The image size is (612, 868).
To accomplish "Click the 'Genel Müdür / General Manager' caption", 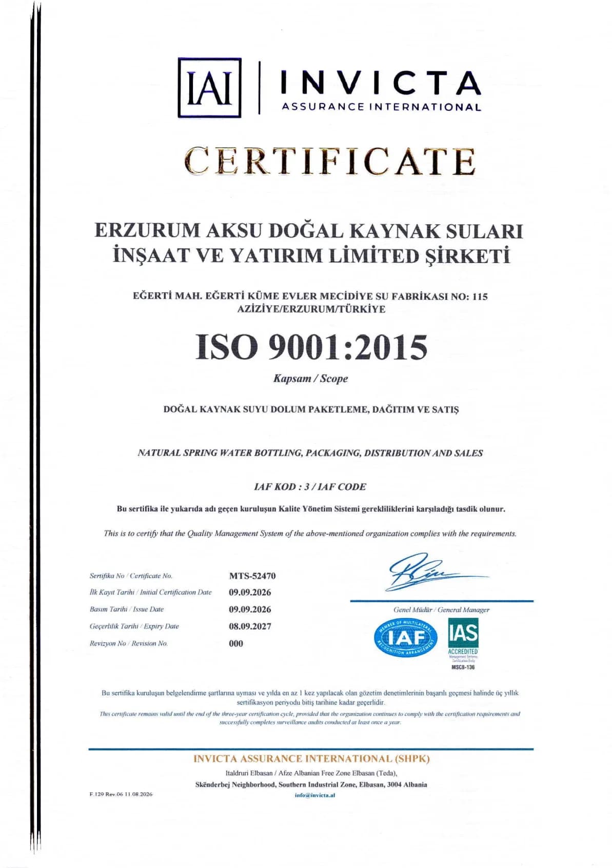I will [x=441, y=610].
